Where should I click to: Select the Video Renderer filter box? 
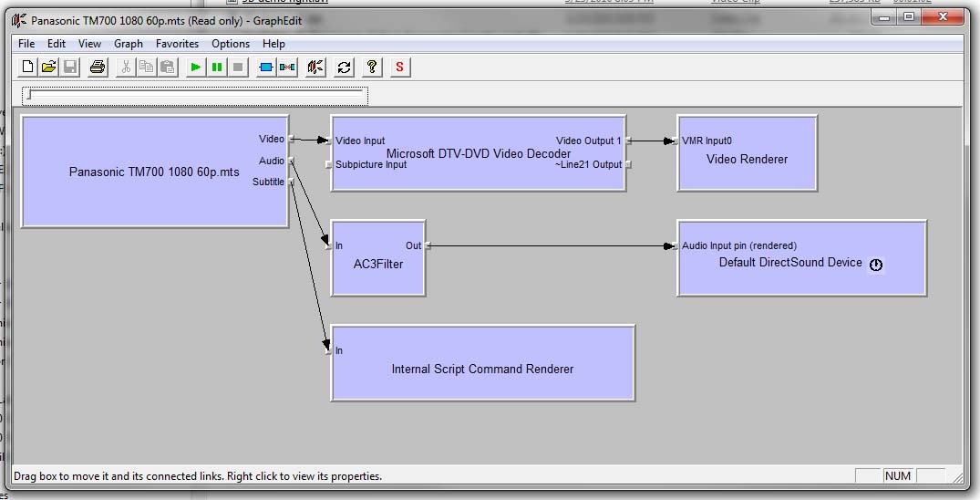pyautogui.click(x=747, y=153)
